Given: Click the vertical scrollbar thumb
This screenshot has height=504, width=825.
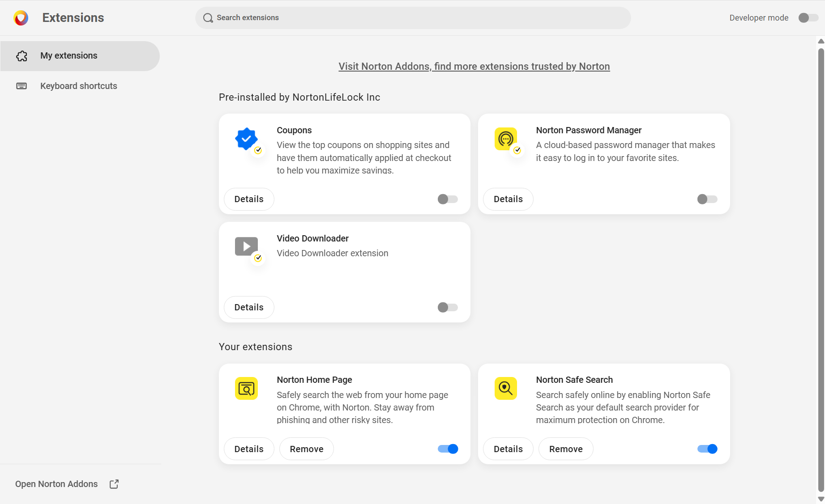Looking at the screenshot, I should click(x=821, y=269).
